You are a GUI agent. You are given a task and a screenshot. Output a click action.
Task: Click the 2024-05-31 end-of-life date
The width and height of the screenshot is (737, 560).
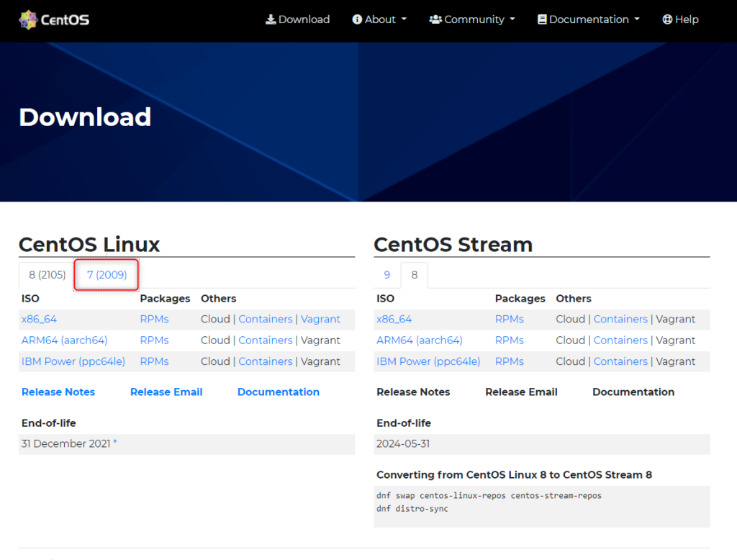pyautogui.click(x=403, y=443)
